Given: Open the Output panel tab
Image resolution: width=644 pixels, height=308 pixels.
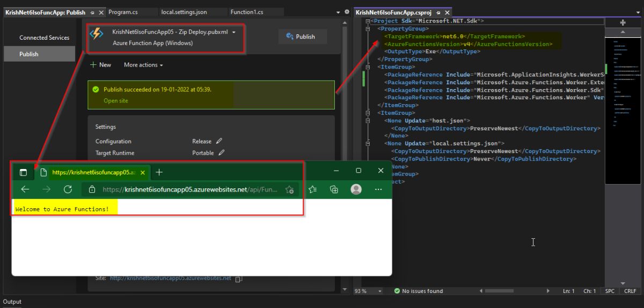Looking at the screenshot, I should pyautogui.click(x=12, y=302).
